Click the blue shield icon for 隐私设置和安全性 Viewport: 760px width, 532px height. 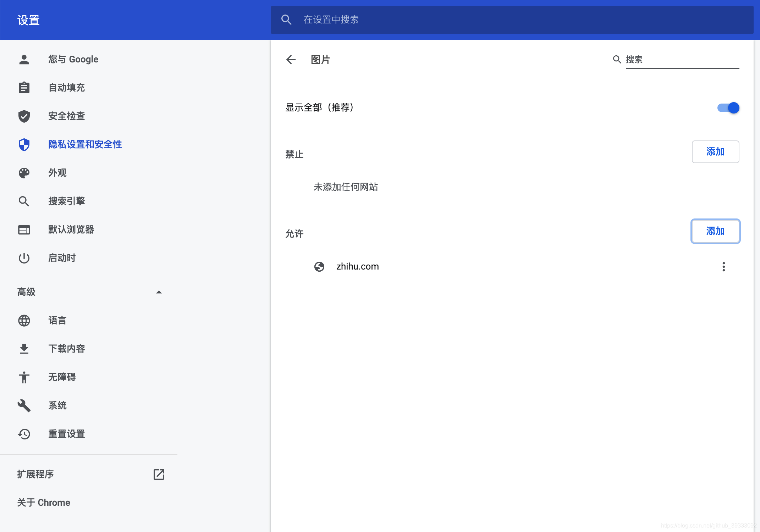[x=24, y=144]
